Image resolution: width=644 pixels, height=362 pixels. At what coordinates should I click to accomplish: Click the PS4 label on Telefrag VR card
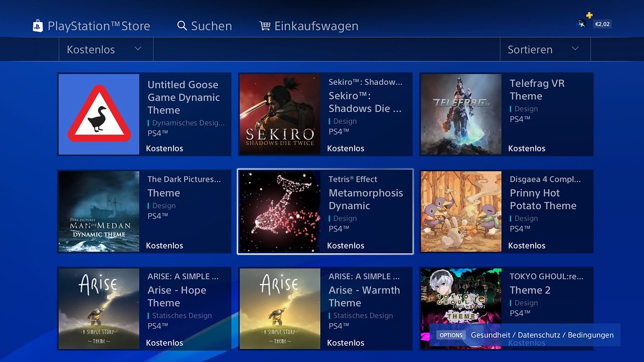tap(520, 119)
